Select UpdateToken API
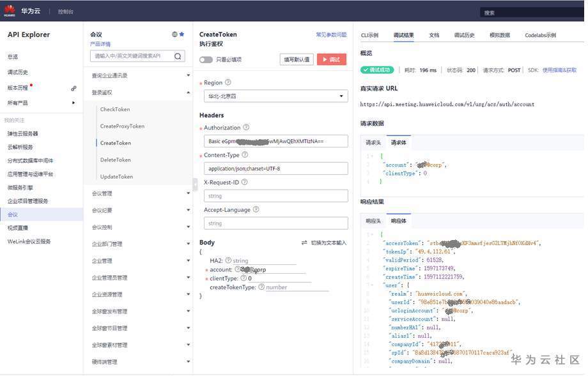588x376 pixels. (116, 177)
